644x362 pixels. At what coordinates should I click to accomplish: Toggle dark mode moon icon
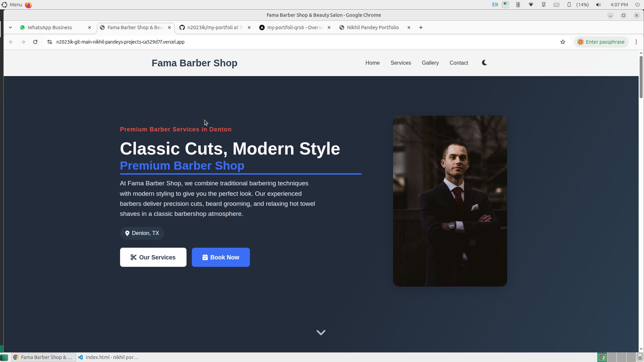[484, 63]
